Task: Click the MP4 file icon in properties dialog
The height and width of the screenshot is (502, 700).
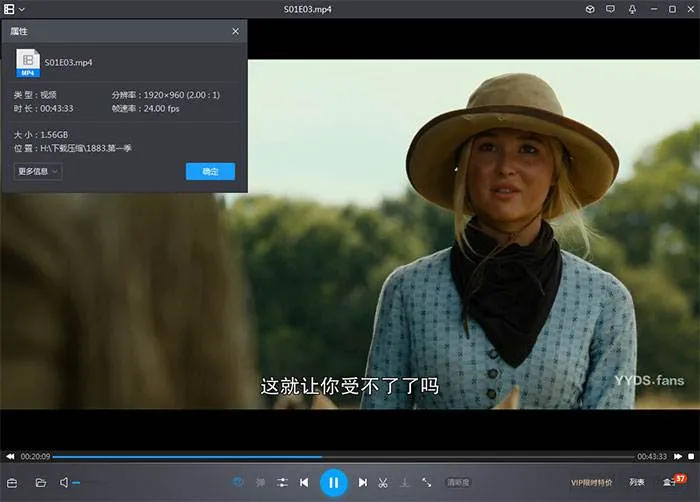Action: coord(28,63)
